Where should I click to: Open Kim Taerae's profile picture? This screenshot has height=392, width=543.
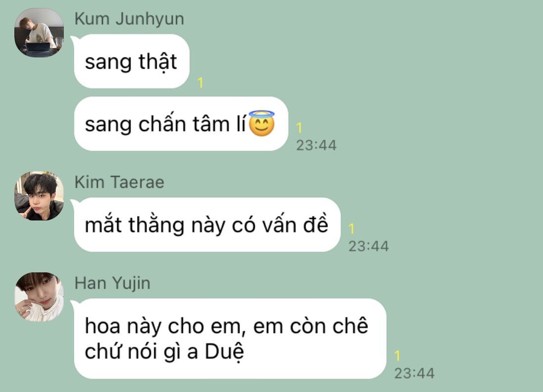(39, 196)
